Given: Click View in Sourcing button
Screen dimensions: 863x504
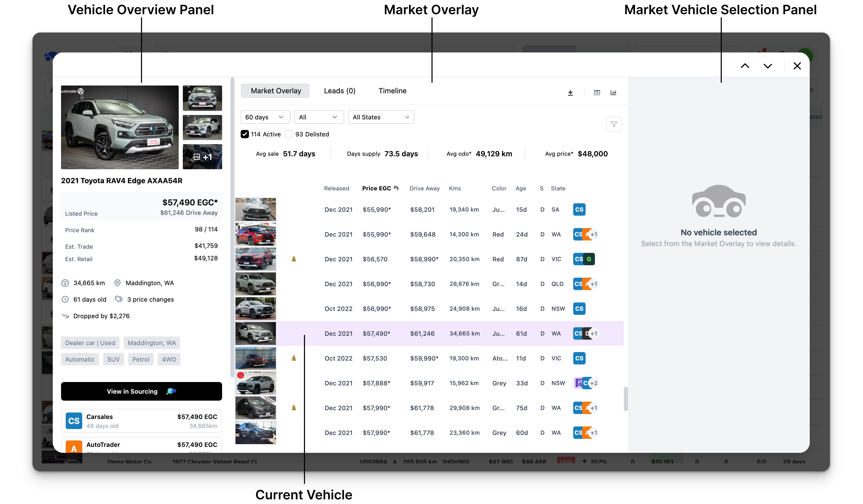Looking at the screenshot, I should (141, 391).
